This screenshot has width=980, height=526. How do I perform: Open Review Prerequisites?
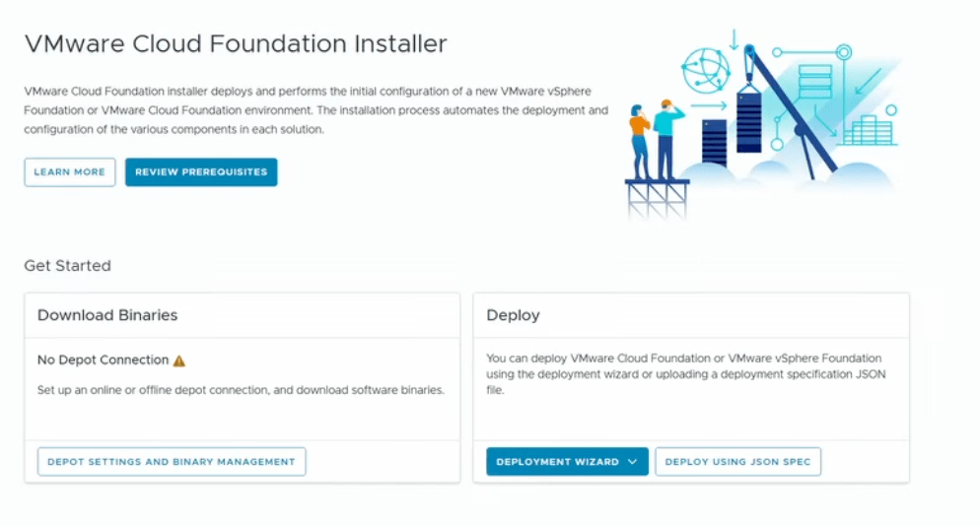click(x=201, y=172)
